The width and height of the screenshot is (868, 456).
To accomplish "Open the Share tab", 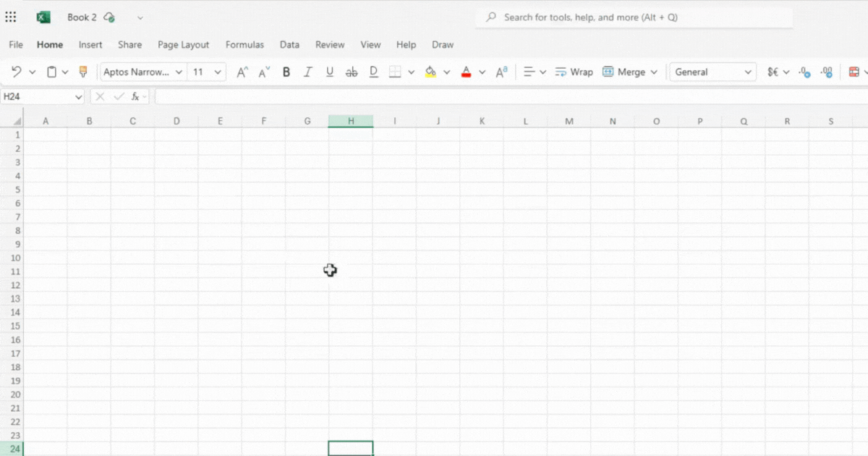I will 130,45.
